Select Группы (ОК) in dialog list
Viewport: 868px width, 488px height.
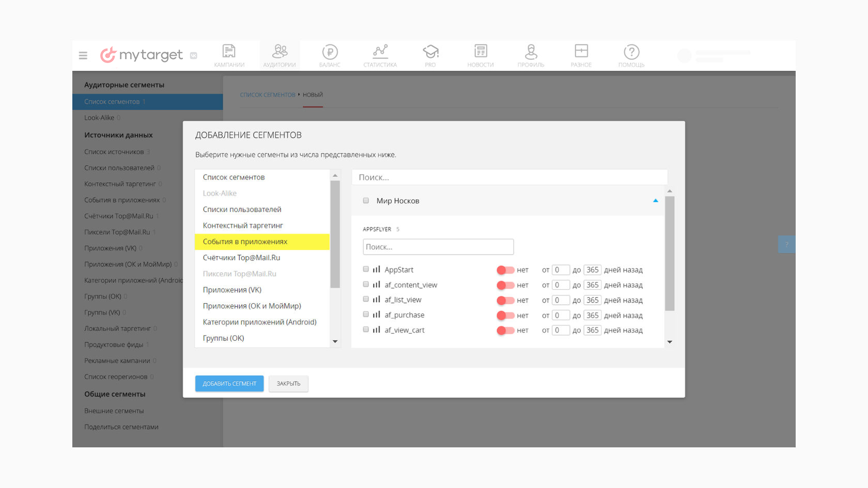click(x=262, y=338)
